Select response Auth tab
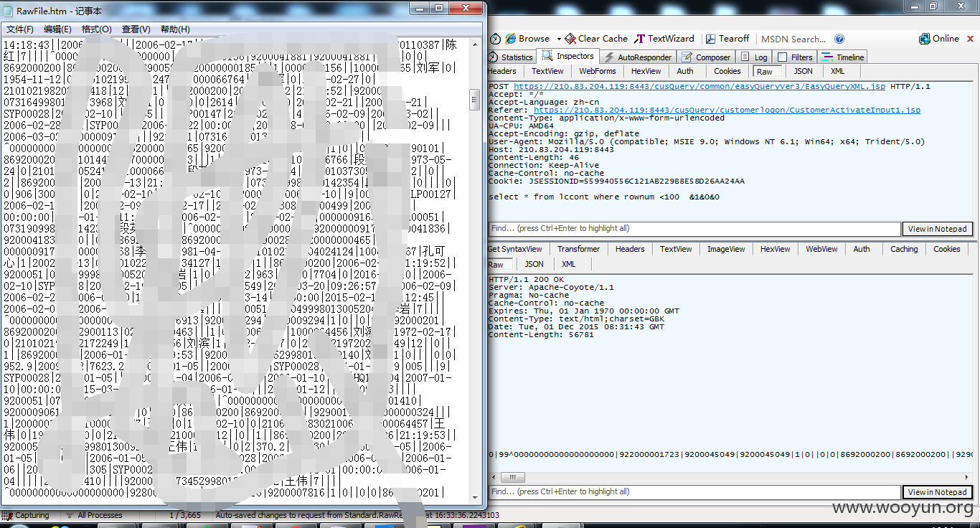 [x=862, y=249]
